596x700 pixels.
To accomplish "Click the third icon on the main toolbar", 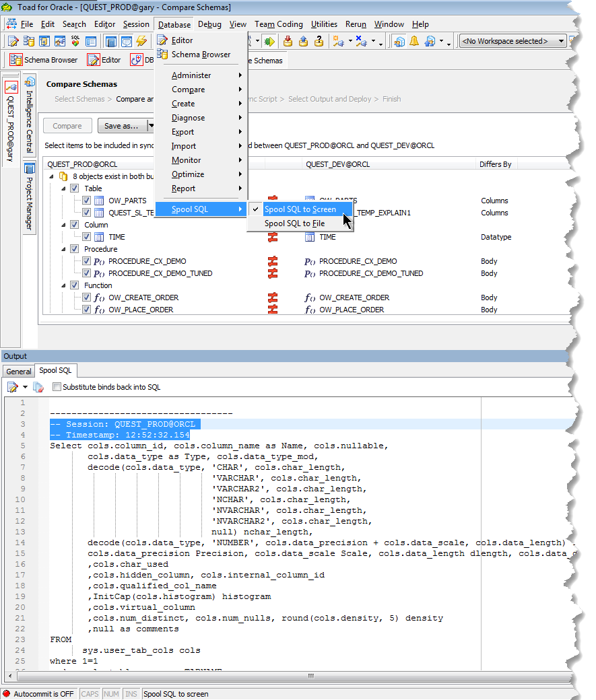I will coord(44,42).
